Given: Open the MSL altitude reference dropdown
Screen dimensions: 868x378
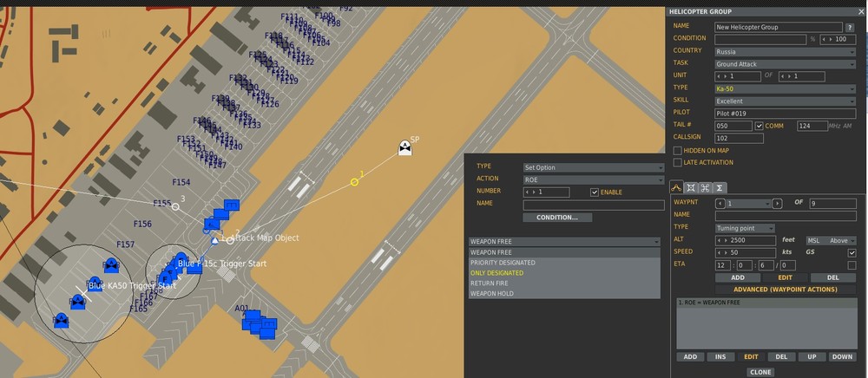Looking at the screenshot, I should pyautogui.click(x=831, y=240).
